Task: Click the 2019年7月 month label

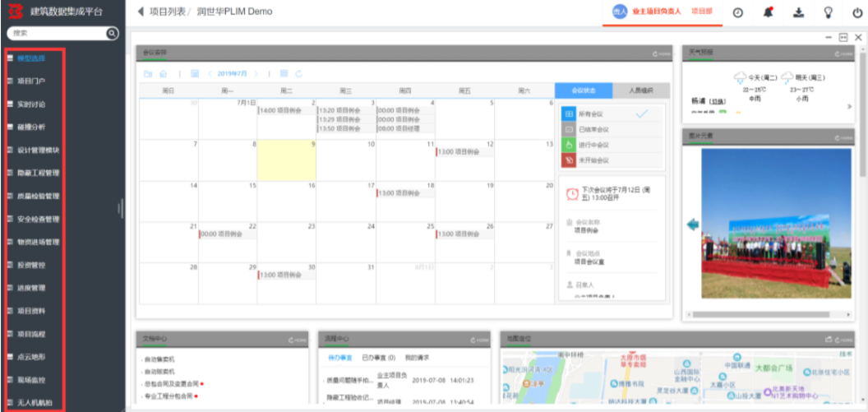Action: click(233, 74)
